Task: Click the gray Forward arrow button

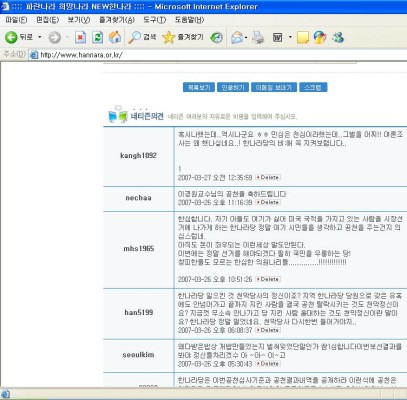Action: point(55,37)
